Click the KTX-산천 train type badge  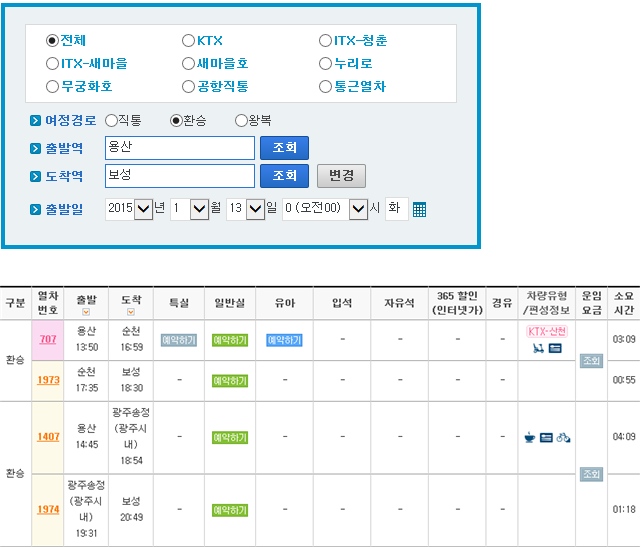point(547,331)
